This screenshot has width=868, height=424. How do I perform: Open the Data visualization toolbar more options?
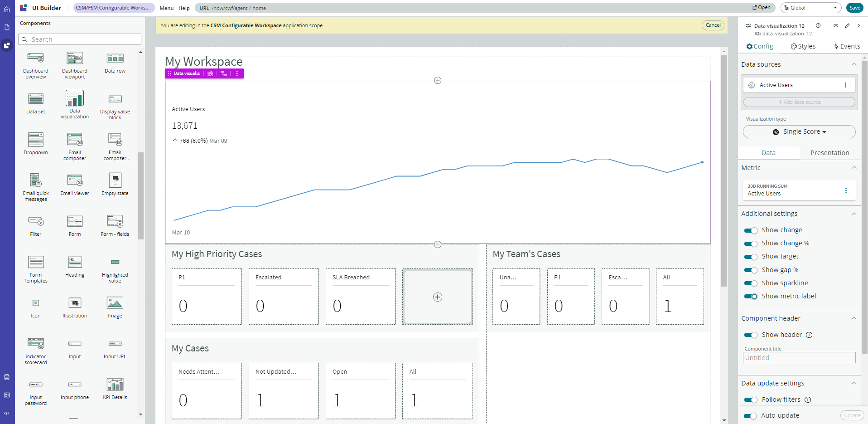pos(237,73)
